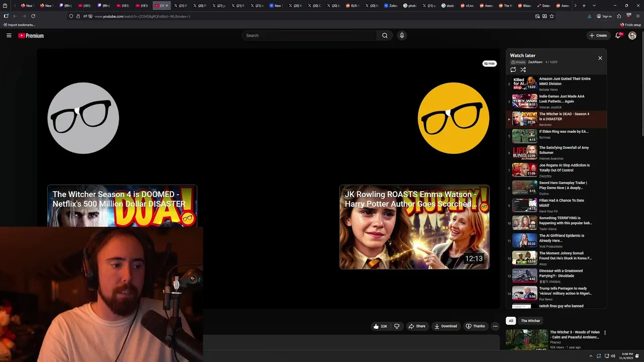Screen dimensions: 644x362
Task: Click the yellow glasses channel subscribe circle
Action: (453, 118)
